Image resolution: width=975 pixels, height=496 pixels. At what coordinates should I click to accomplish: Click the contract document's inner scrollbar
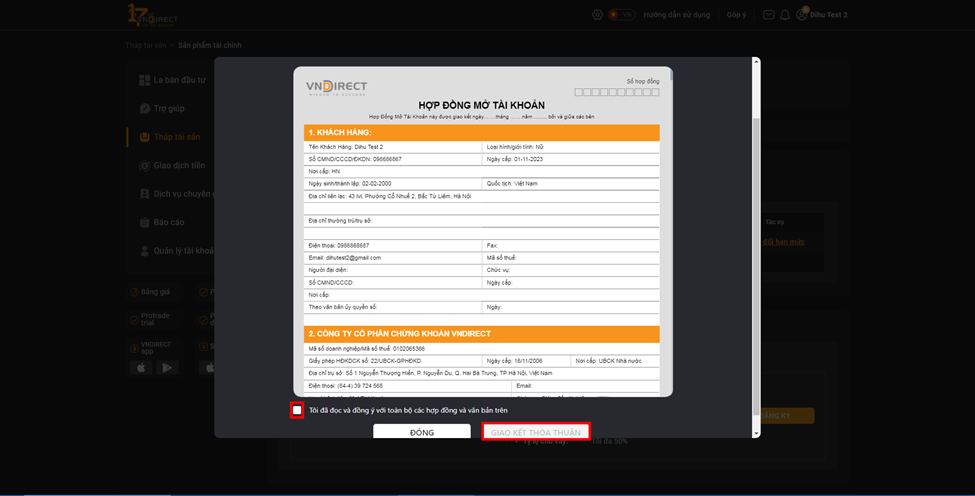671,75
